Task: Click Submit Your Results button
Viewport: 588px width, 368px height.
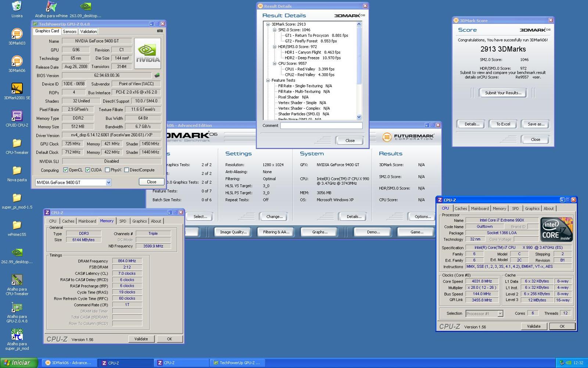Action: [503, 93]
